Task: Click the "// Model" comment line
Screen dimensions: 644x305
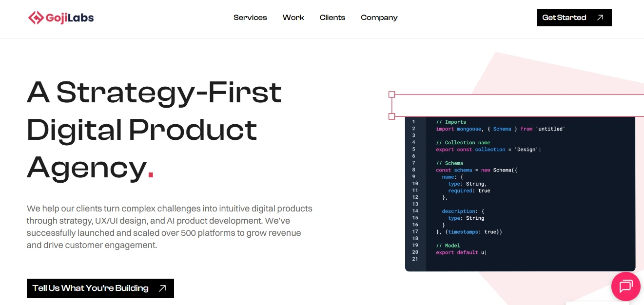Action: (x=448, y=246)
